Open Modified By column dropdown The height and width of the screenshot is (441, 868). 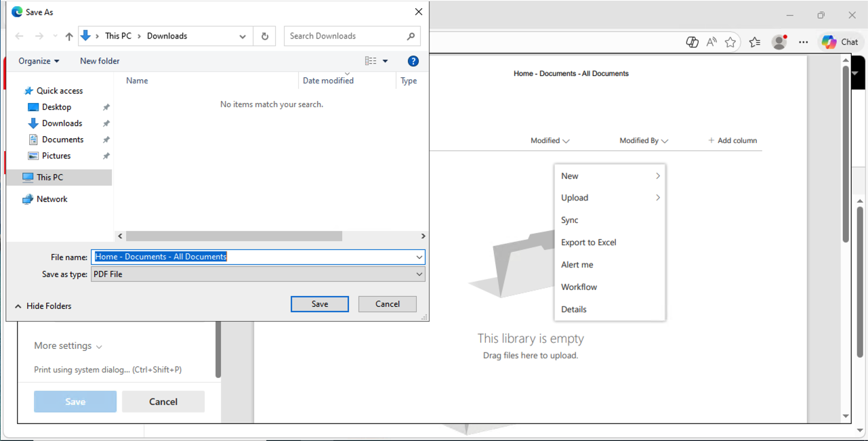[x=644, y=141]
